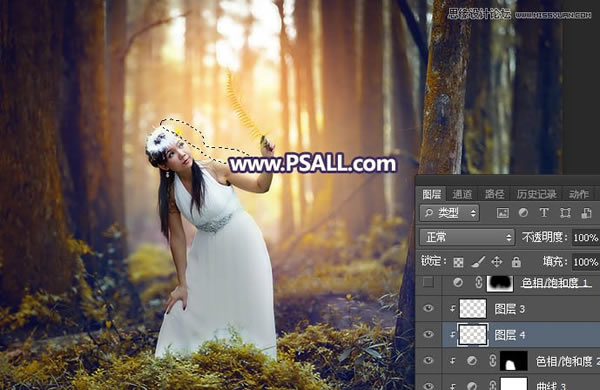Click adjustment icon of 色相/饱和度 1 layer
Viewport: 600px width, 390px height.
coord(458,283)
